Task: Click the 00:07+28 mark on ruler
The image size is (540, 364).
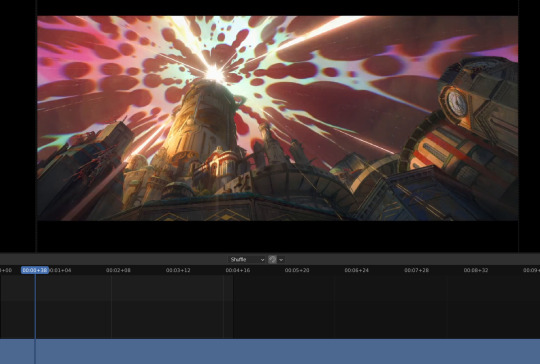Action: click(416, 270)
